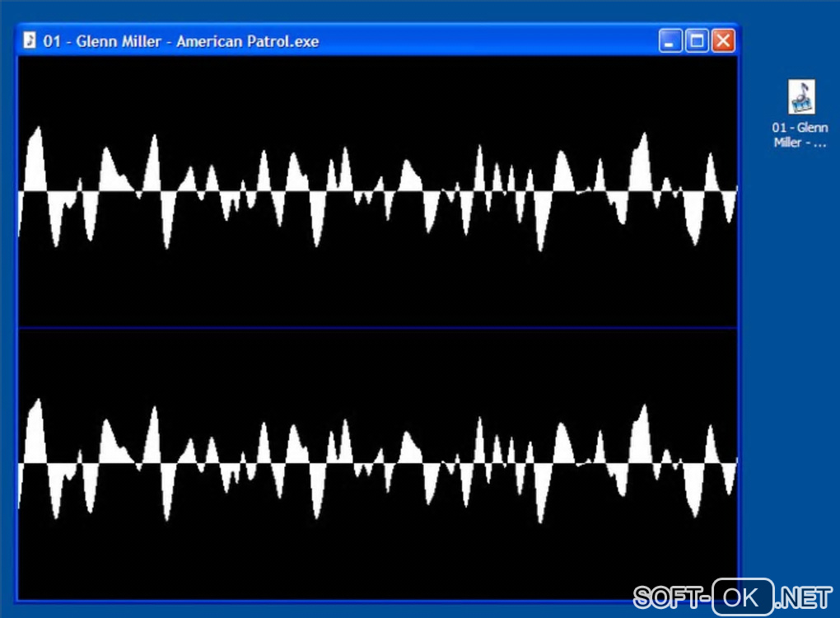Open the Glenn Miller desktop file icon

point(801,96)
